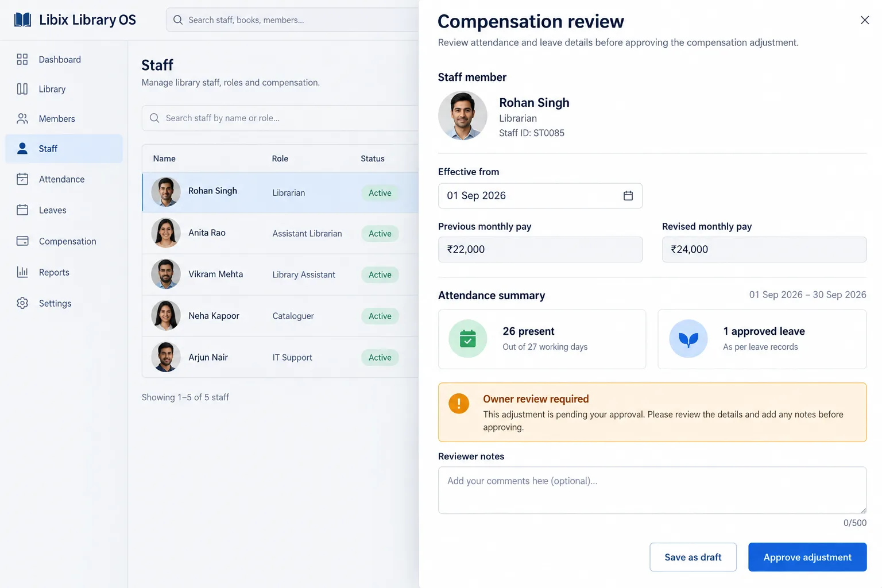
Task: Click the Reports bar chart icon
Action: (x=22, y=272)
